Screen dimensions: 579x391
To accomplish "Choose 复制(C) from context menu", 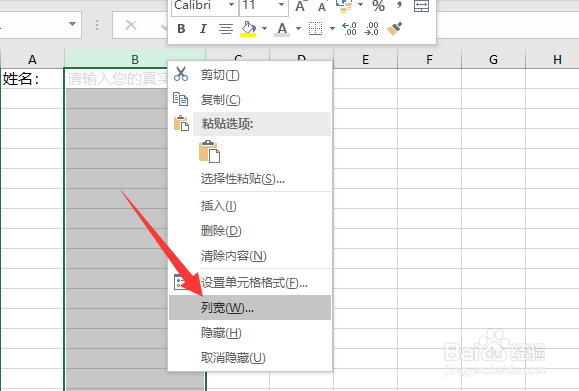I will coord(250,100).
